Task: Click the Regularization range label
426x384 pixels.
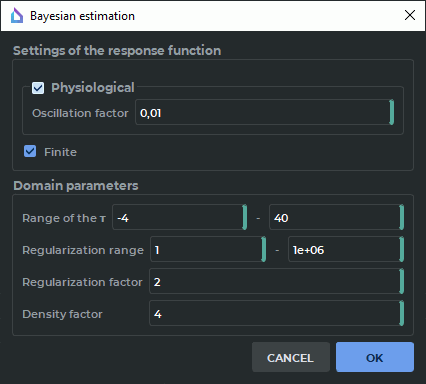Action: pyautogui.click(x=83, y=250)
